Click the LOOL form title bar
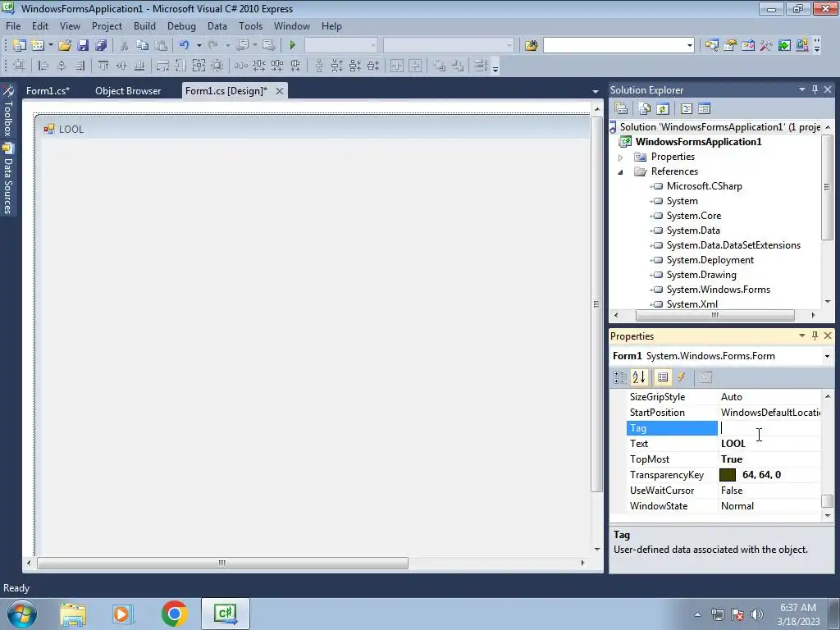The image size is (840, 630). (x=314, y=129)
